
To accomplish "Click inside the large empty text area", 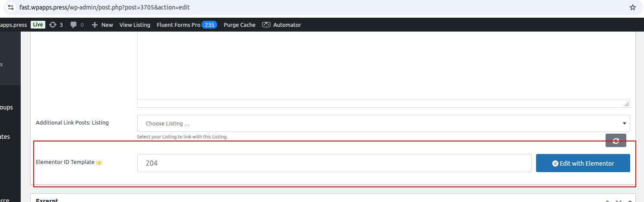I will 383,65.
